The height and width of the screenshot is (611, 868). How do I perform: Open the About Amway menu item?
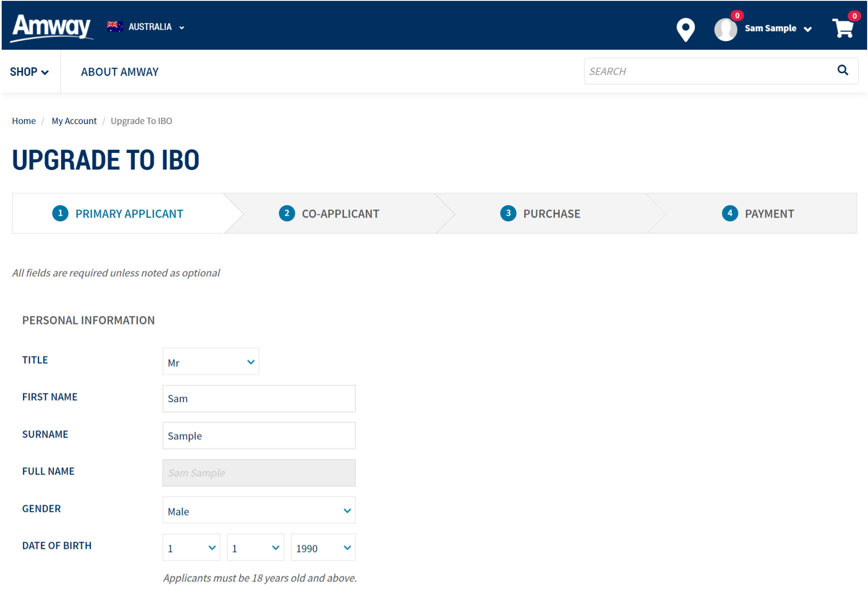point(120,72)
